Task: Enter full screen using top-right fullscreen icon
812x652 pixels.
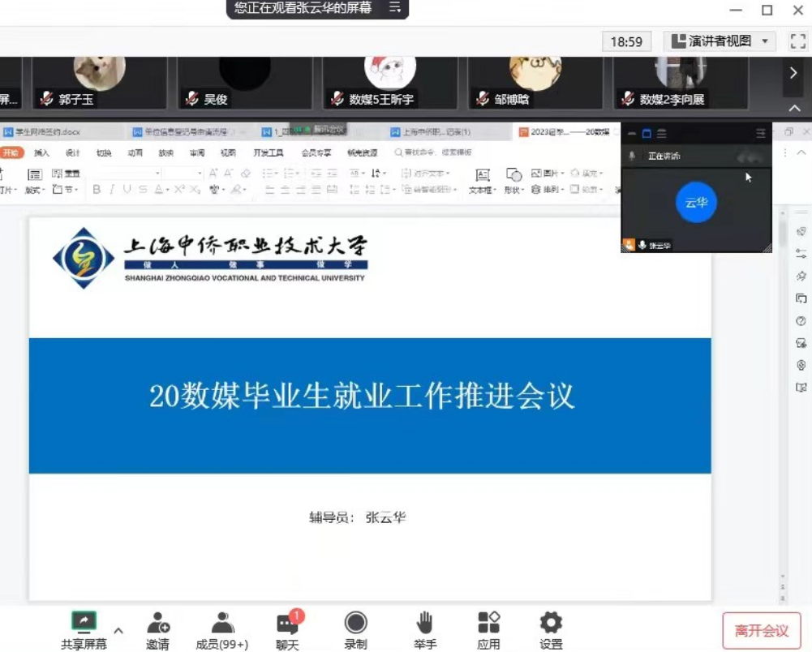Action: [797, 41]
